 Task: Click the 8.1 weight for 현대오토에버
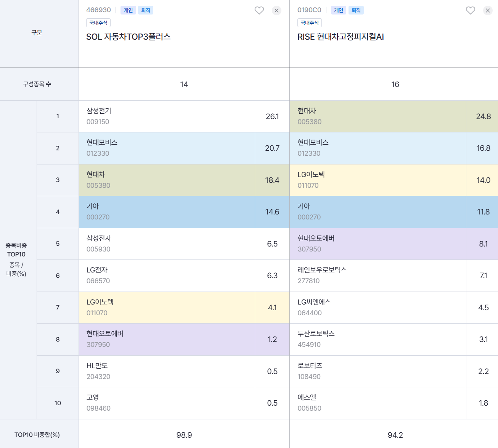(x=484, y=244)
